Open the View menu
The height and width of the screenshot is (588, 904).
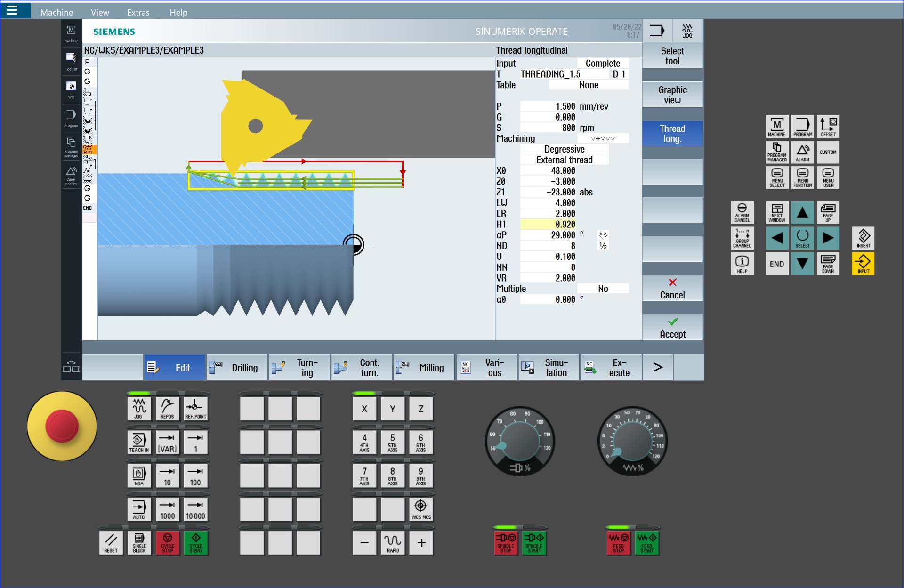click(100, 12)
